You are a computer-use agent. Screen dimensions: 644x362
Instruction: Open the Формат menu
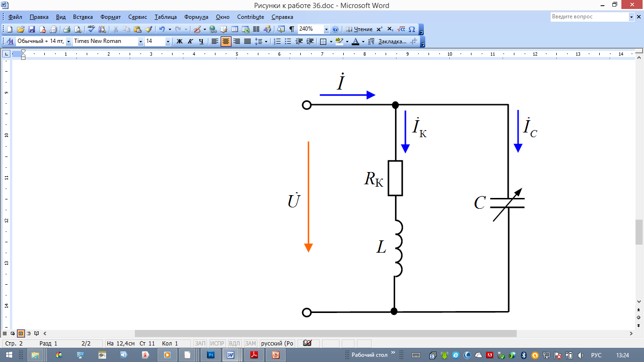click(x=111, y=17)
